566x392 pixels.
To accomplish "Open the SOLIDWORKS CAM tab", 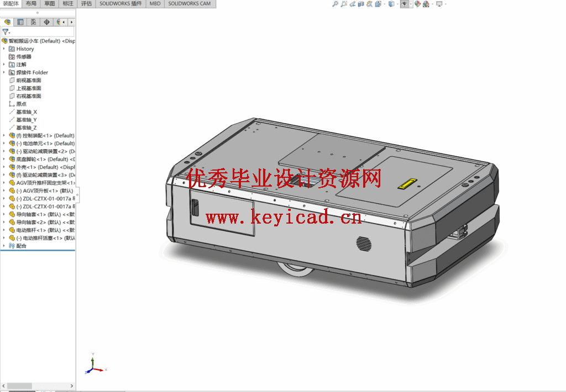I will tap(190, 4).
